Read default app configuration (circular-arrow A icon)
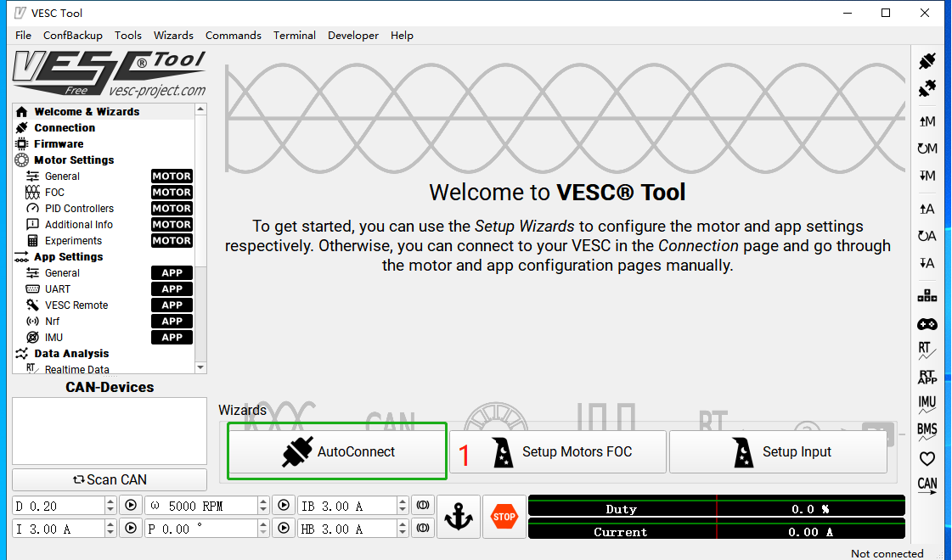952x560 pixels. point(927,236)
